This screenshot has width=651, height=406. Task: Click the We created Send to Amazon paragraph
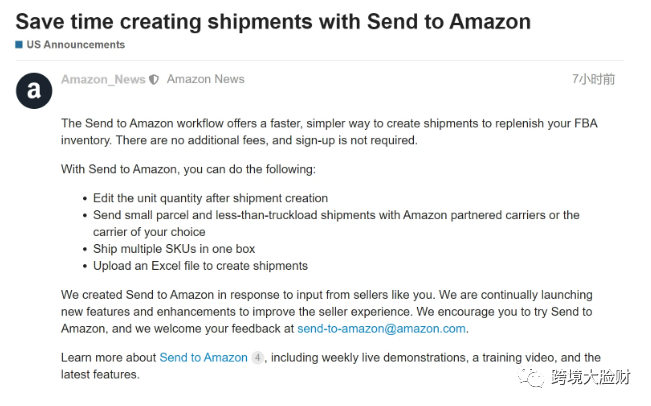coord(327,311)
